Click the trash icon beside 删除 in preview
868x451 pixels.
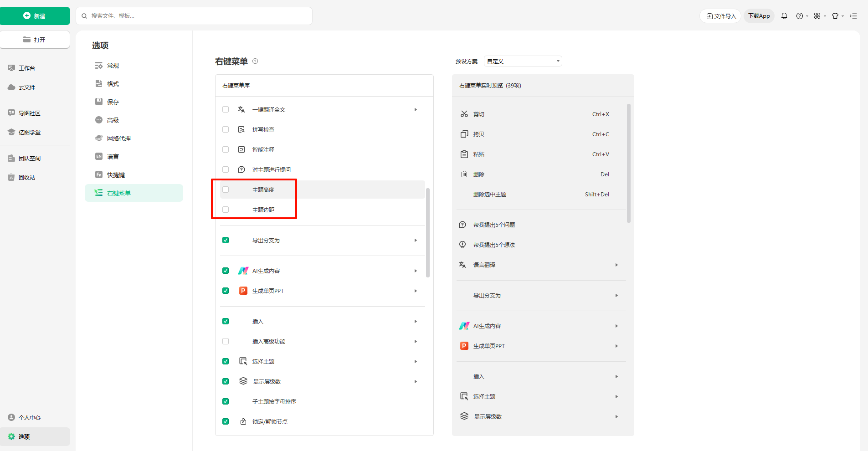pyautogui.click(x=464, y=174)
